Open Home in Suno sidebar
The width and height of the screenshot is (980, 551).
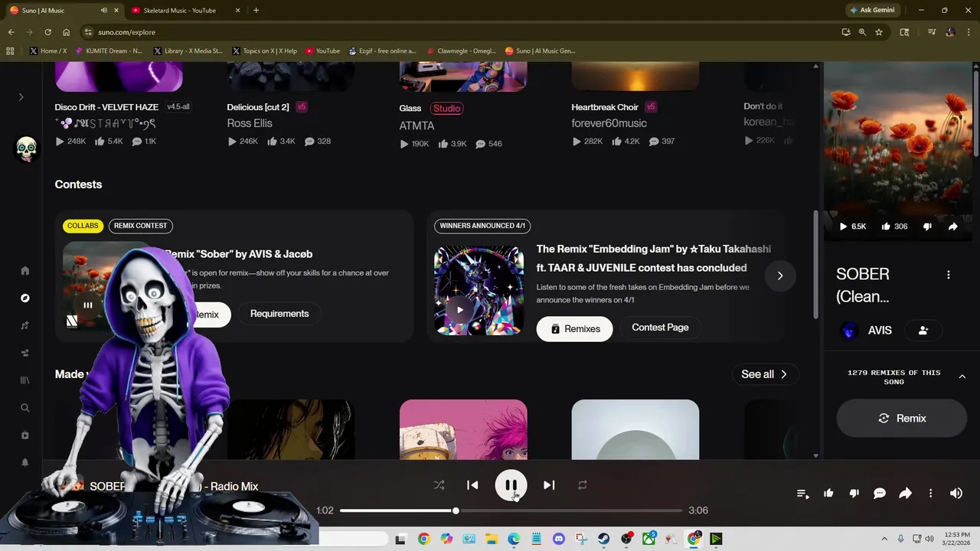tap(24, 270)
